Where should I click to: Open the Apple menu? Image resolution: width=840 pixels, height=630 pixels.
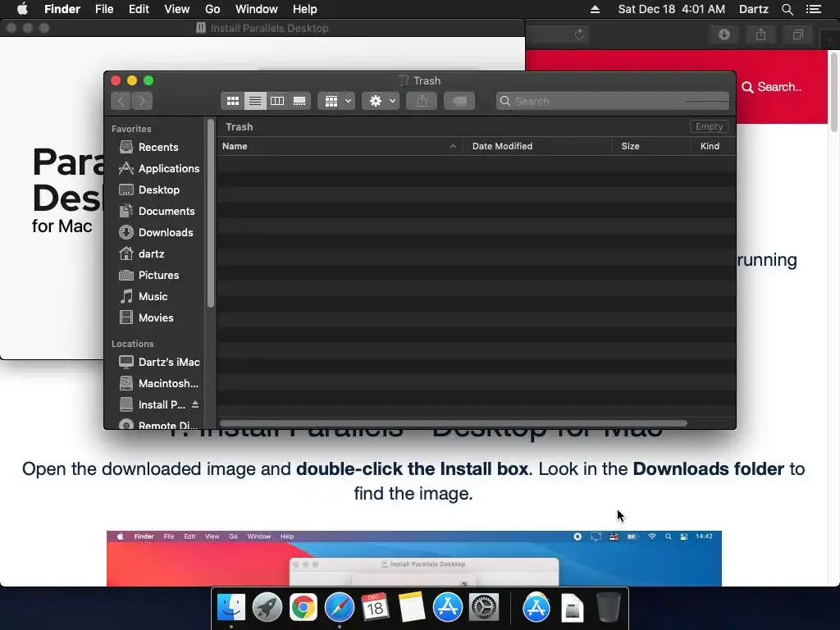[22, 9]
